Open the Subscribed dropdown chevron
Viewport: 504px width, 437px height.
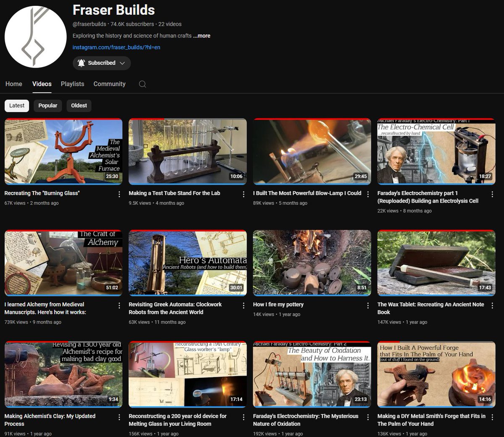click(122, 63)
